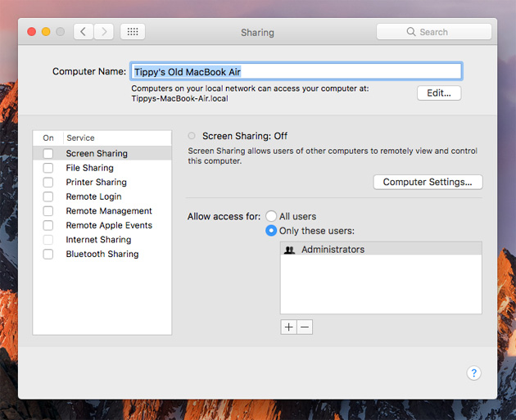The image size is (516, 420).
Task: Go forward with the right chevron button
Action: pyautogui.click(x=104, y=32)
